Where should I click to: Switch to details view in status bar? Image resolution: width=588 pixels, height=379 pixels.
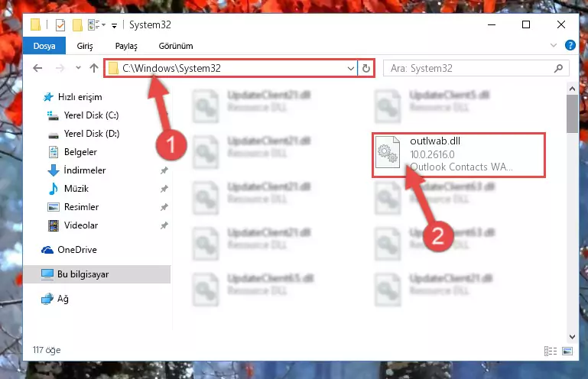point(550,351)
